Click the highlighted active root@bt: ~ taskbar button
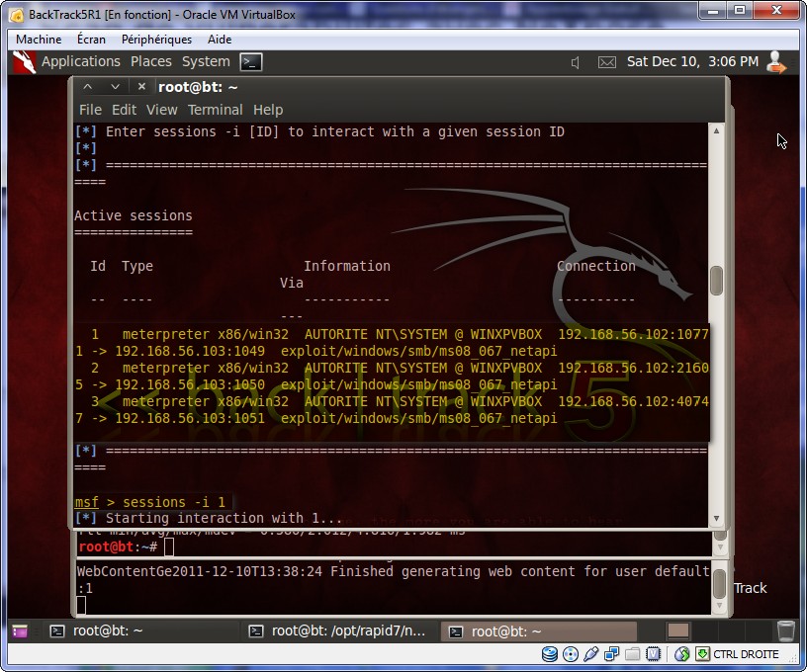 (x=538, y=630)
